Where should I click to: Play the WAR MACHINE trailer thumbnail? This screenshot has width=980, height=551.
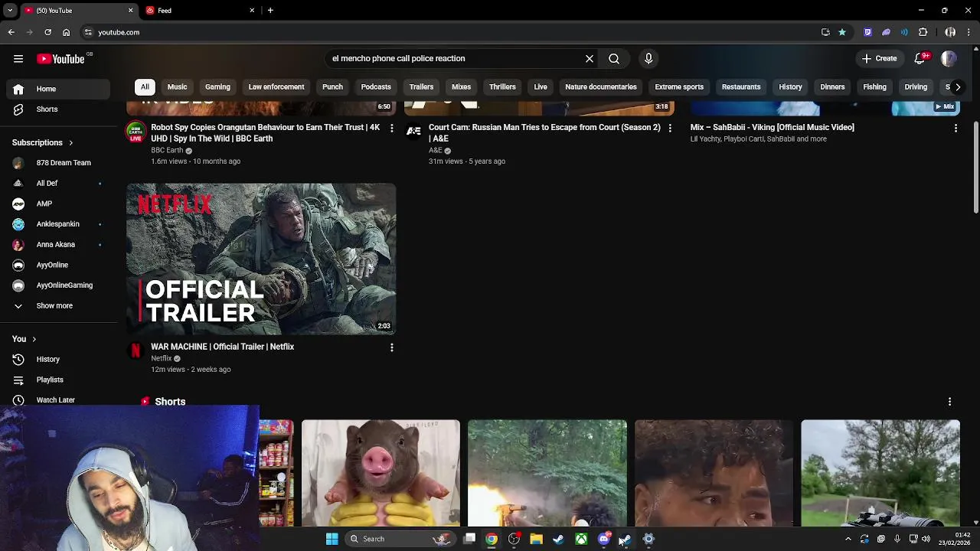(261, 259)
